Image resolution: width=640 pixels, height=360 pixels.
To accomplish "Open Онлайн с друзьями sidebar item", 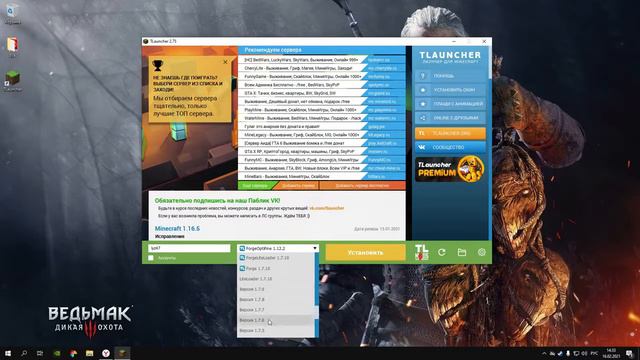I will click(450, 118).
